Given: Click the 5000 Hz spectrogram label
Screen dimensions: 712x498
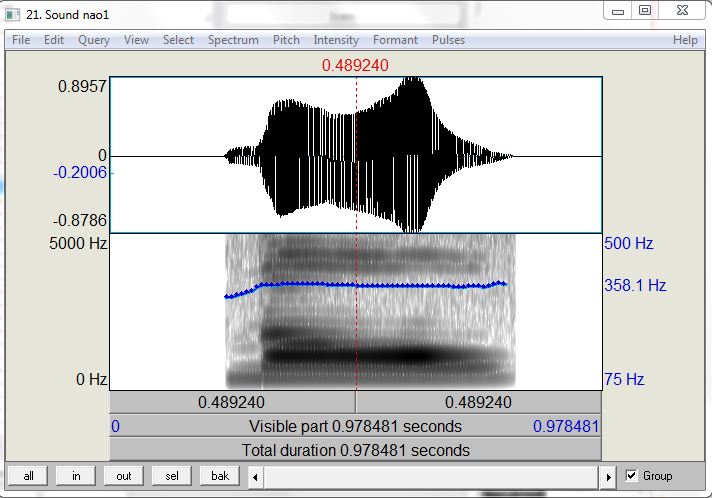Looking at the screenshot, I should pyautogui.click(x=78, y=243).
